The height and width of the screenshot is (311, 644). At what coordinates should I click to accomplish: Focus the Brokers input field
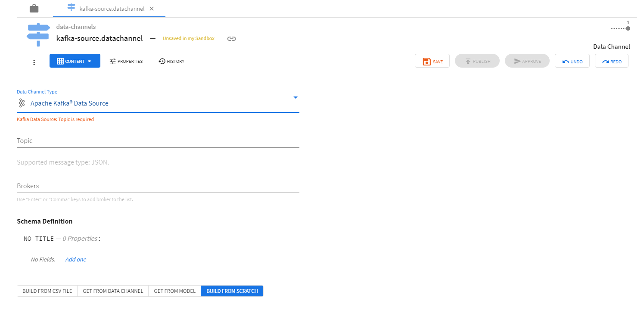pos(158,186)
